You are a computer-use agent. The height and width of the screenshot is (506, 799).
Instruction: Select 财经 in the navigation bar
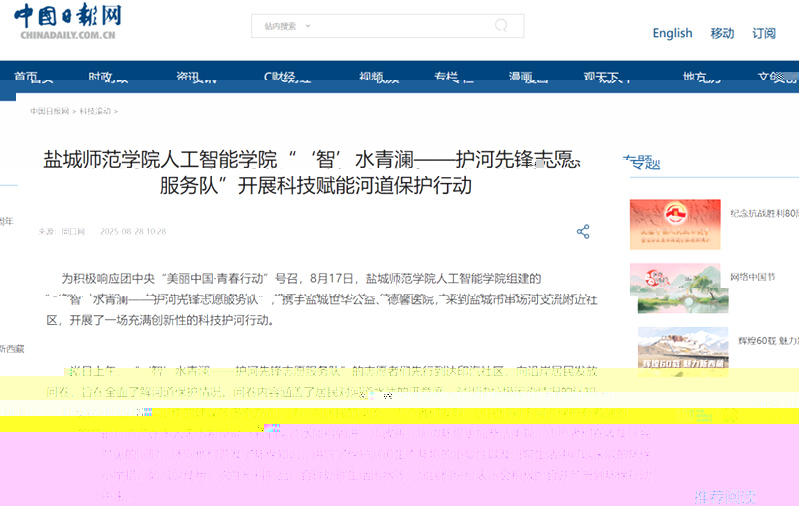(279, 77)
